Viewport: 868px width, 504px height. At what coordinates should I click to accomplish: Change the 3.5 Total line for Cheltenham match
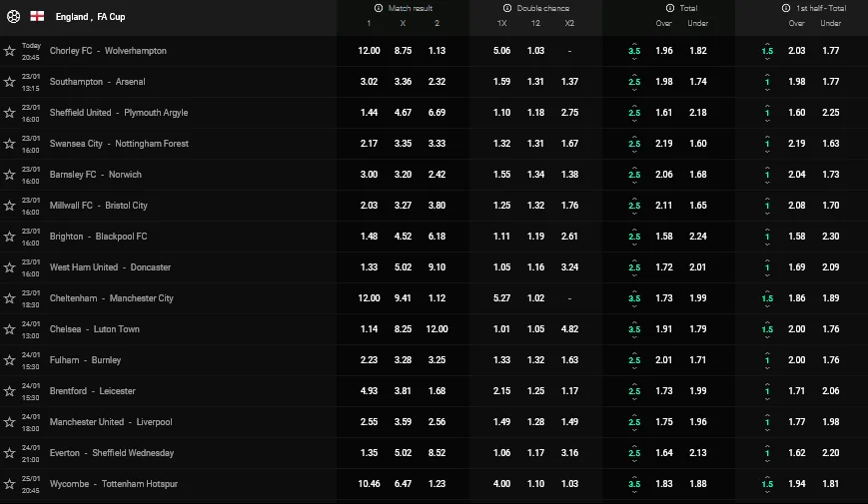tap(634, 298)
